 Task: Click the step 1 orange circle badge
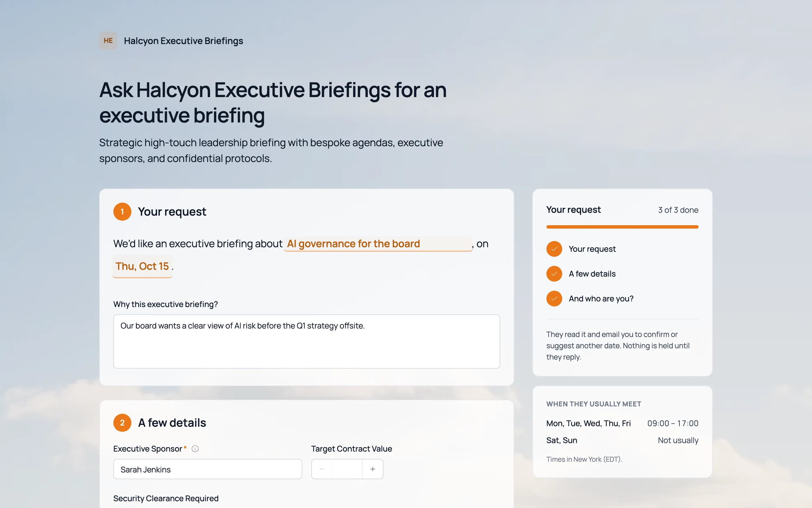pos(122,212)
